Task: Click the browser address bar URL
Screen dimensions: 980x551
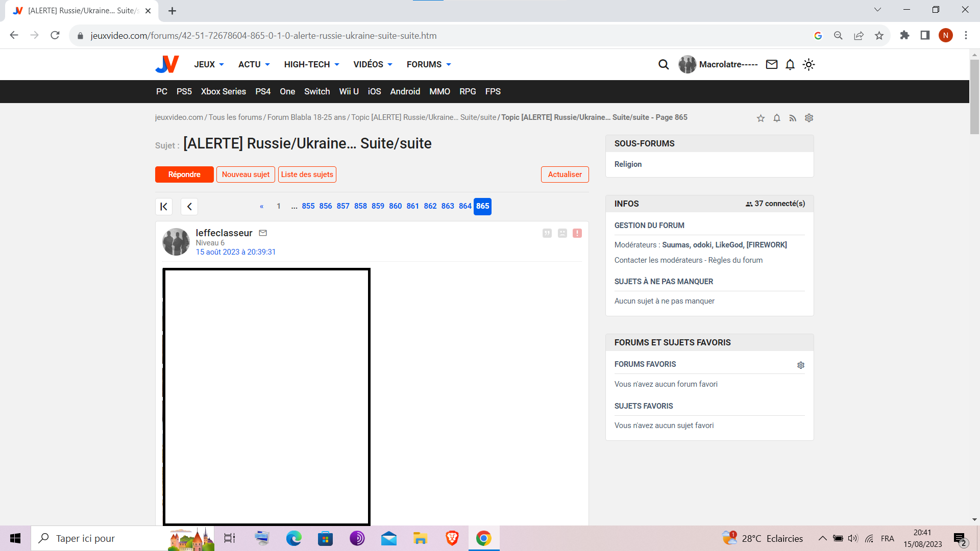Action: click(263, 36)
